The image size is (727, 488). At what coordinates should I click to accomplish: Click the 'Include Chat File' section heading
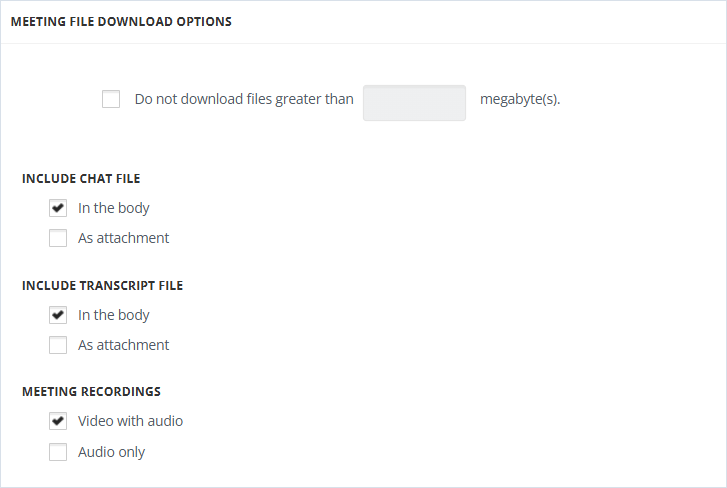point(81,179)
